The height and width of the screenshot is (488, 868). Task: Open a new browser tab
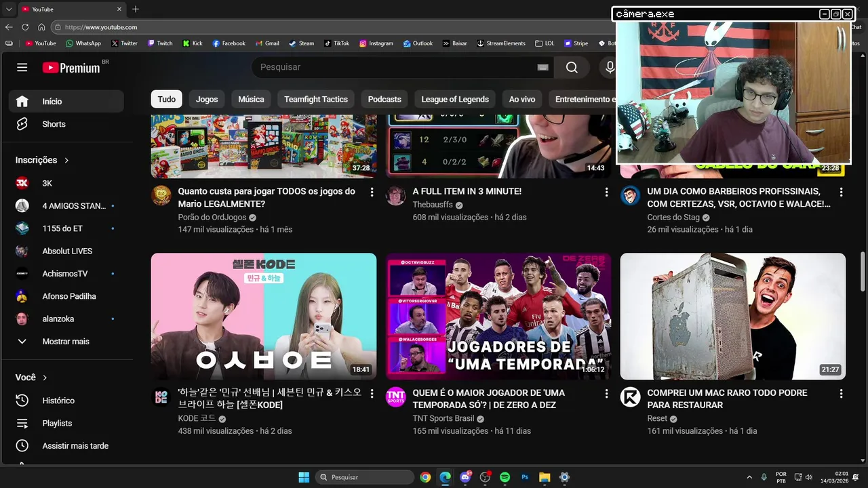[x=136, y=9]
